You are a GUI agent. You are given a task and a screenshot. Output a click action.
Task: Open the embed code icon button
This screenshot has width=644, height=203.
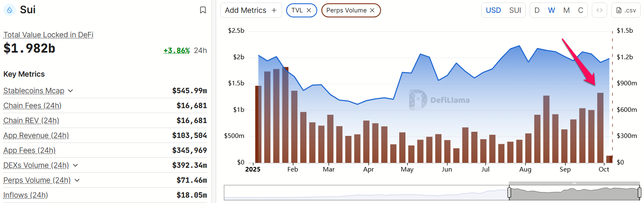(x=599, y=10)
